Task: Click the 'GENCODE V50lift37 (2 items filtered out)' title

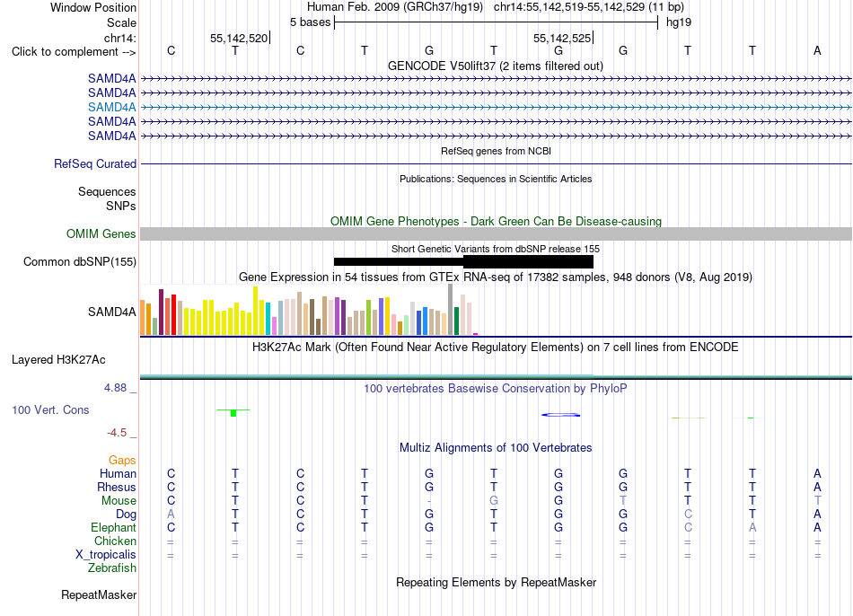Action: tap(496, 66)
